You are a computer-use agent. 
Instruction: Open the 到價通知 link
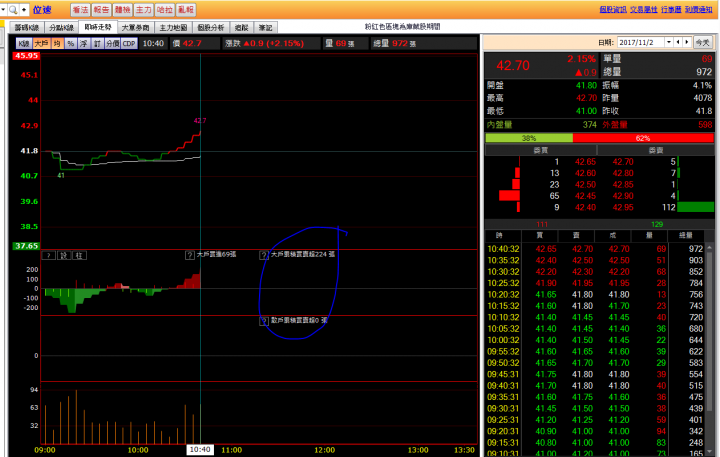698,10
